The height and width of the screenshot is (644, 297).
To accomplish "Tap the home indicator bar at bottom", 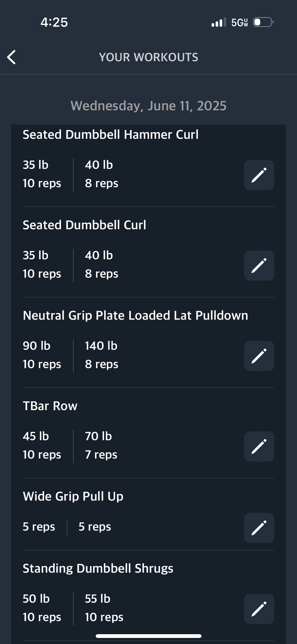I will (148, 636).
